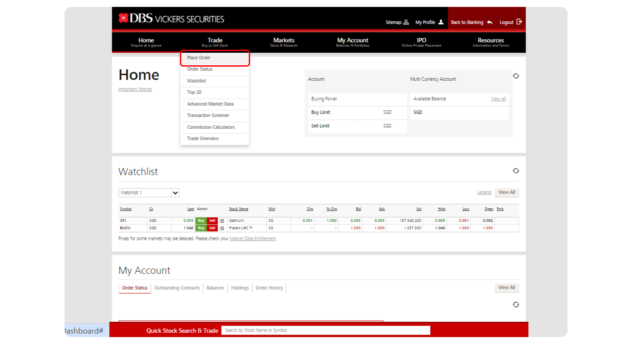Switch to the Balances tab
Viewport: 632px width, 364px height.
pos(215,288)
